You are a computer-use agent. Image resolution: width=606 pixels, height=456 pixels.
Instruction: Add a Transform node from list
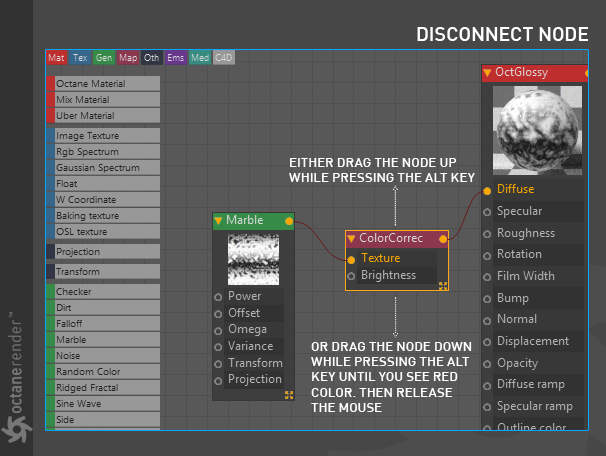tap(103, 272)
